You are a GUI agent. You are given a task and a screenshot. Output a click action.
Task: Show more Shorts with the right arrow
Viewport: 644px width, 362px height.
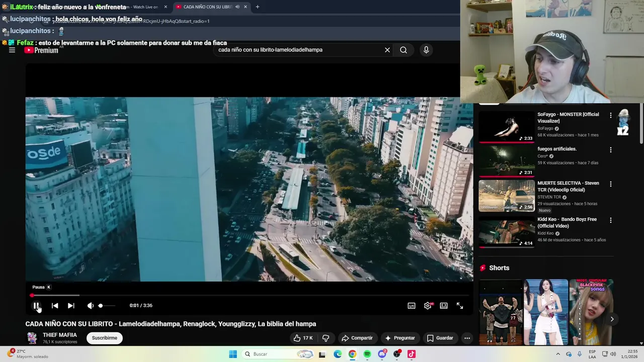tap(612, 319)
